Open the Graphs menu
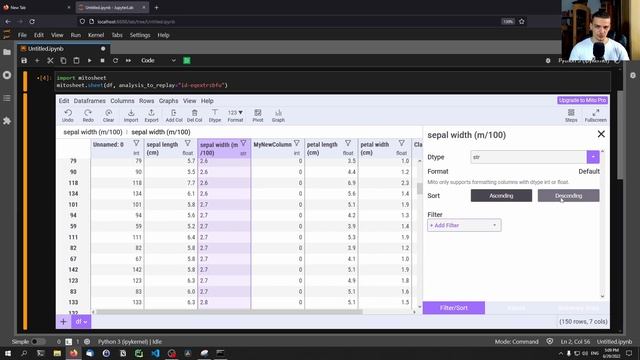This screenshot has width=640, height=360. point(169,101)
